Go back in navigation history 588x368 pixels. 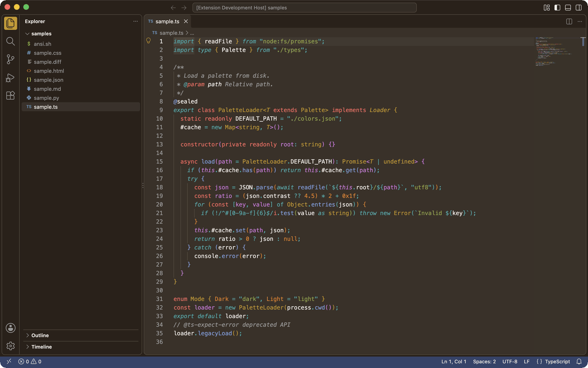(173, 8)
